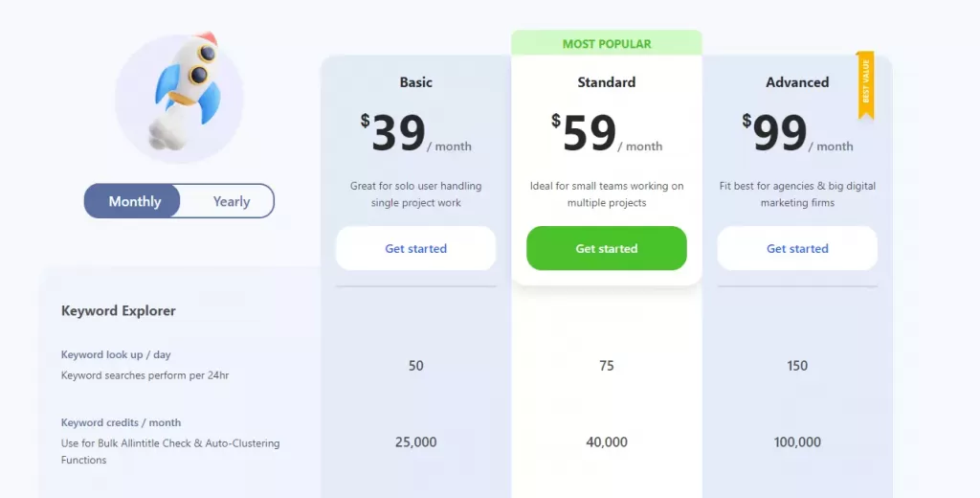Click Keyword look up / day label
Viewport: 980px width, 498px height.
tap(116, 354)
